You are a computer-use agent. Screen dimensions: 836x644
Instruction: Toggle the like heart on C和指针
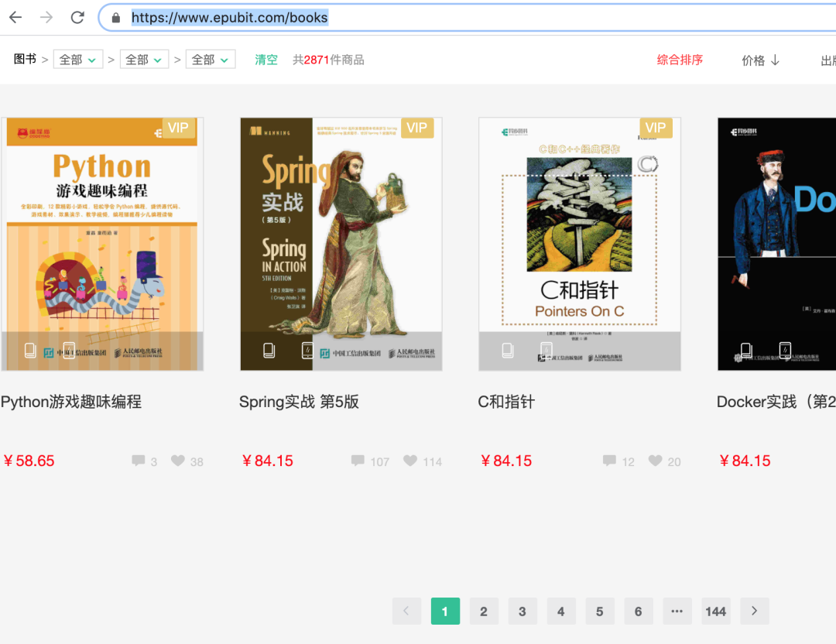coord(654,461)
